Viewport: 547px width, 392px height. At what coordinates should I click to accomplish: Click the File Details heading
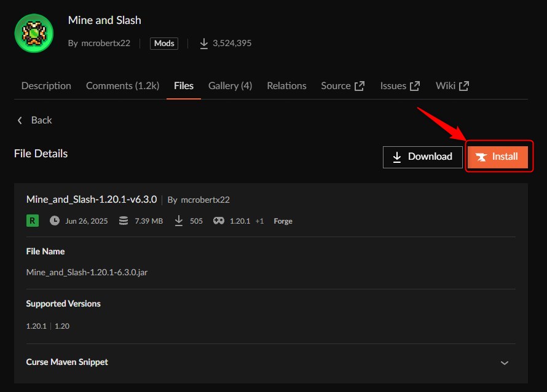click(41, 154)
